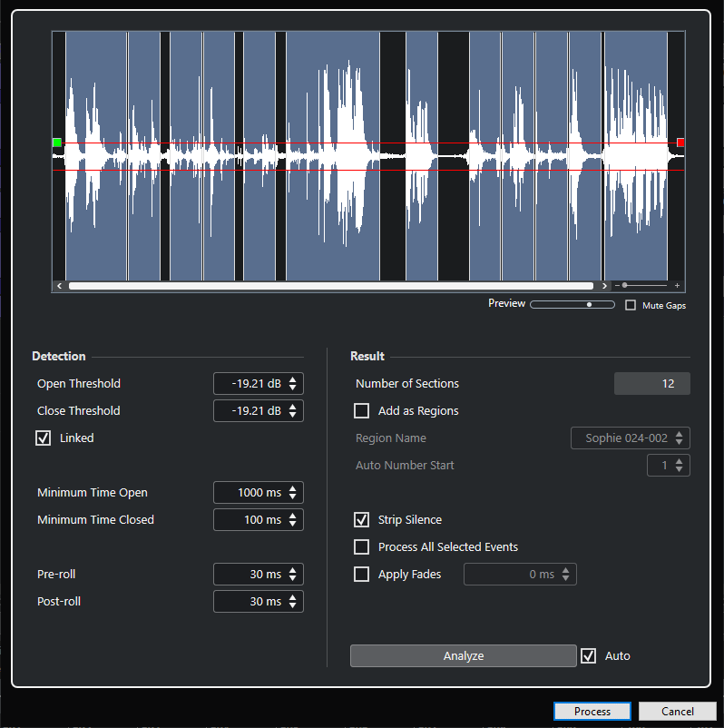Click the Minimum Time Open stepper arrows
This screenshot has height=728, width=724.
(292, 493)
